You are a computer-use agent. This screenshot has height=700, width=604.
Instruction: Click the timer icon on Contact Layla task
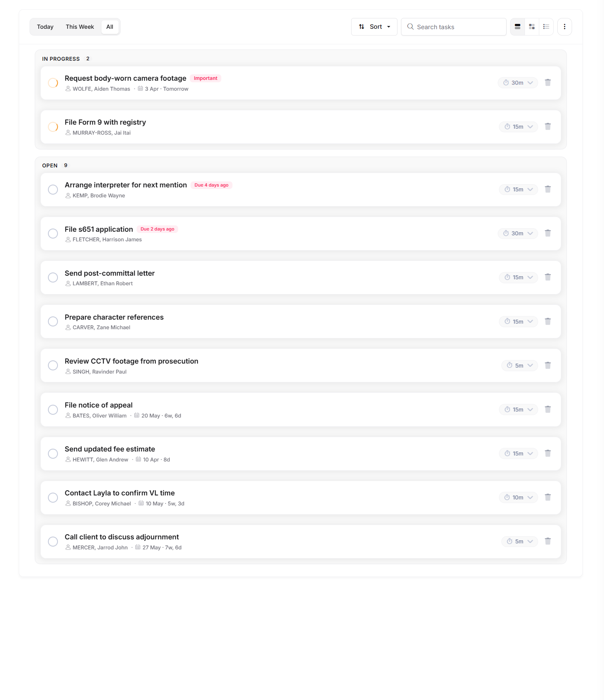pyautogui.click(x=507, y=497)
